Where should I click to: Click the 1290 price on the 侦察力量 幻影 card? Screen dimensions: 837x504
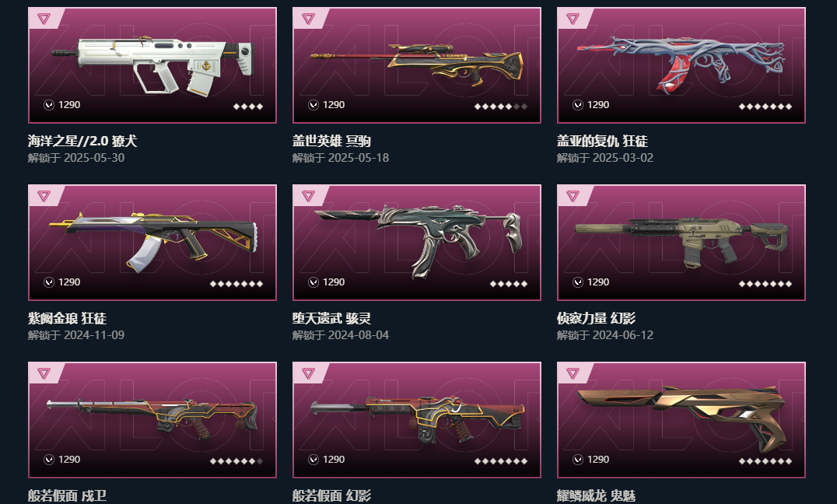click(x=598, y=282)
